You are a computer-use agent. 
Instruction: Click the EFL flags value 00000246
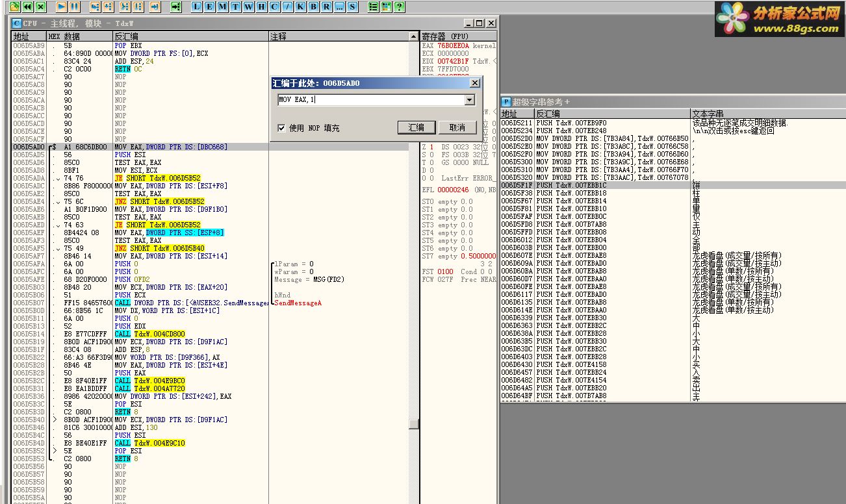(452, 190)
